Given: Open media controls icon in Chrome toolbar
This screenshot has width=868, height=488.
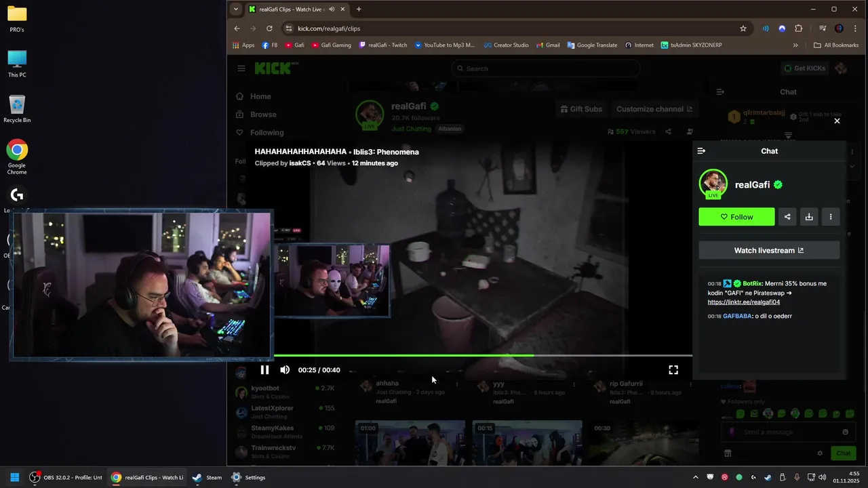Looking at the screenshot, I should point(823,28).
